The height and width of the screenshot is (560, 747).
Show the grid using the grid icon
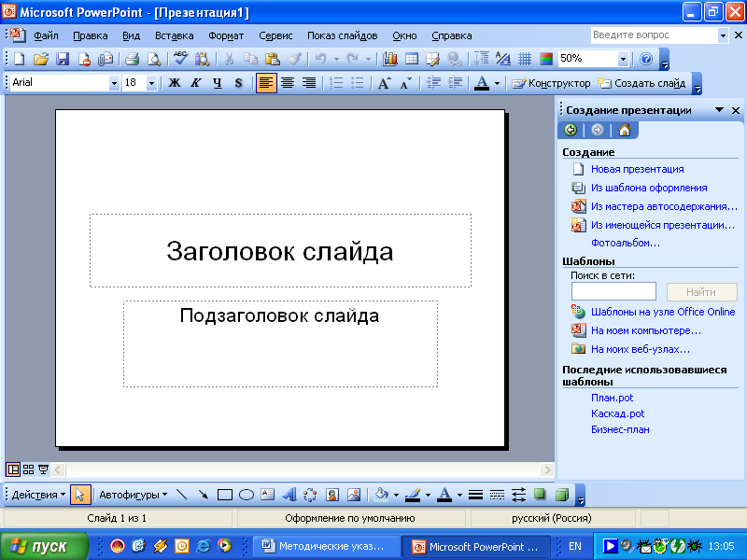pyautogui.click(x=525, y=59)
